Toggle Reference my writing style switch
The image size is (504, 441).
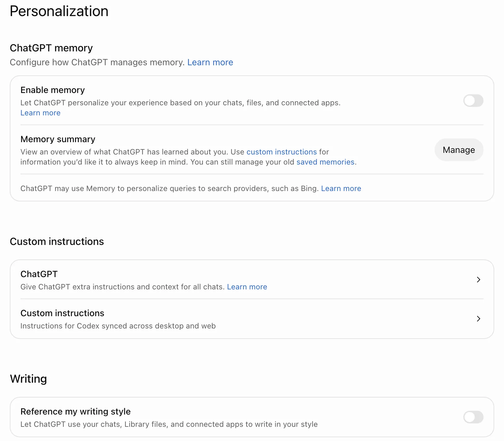coord(473,417)
